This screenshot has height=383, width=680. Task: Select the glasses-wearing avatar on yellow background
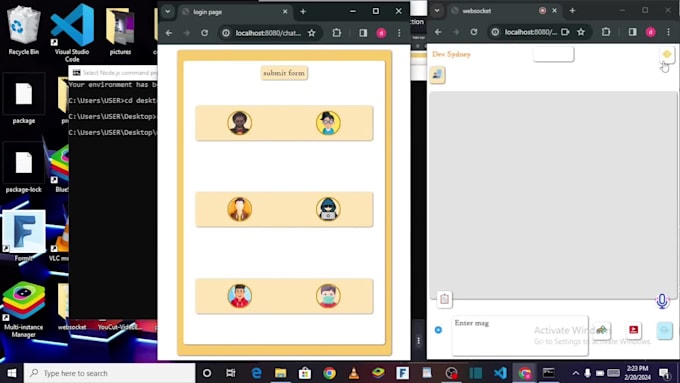tap(328, 123)
